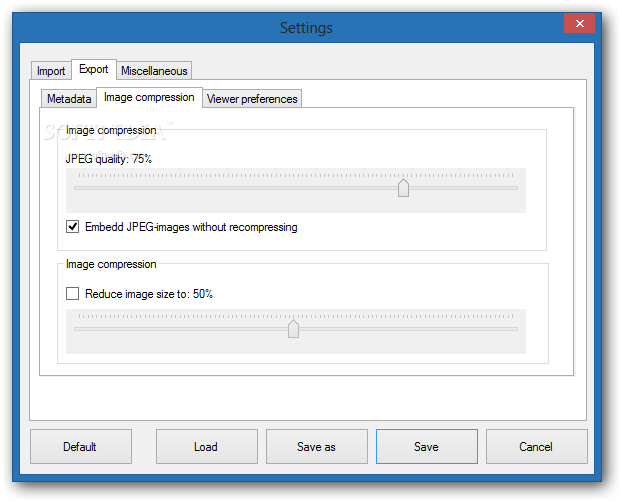Click the Reduce image size to: 50% label
Image resolution: width=622 pixels, height=502 pixels.
click(149, 294)
